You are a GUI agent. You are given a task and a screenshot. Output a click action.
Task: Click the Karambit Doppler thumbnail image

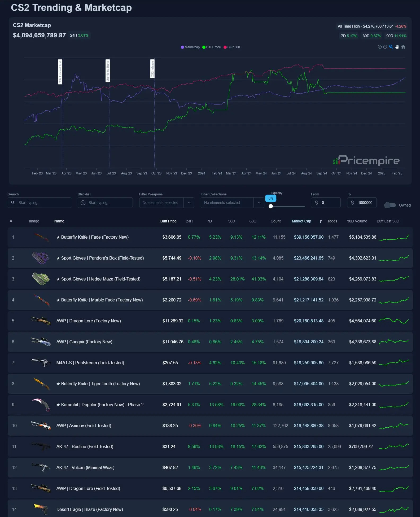click(x=41, y=405)
